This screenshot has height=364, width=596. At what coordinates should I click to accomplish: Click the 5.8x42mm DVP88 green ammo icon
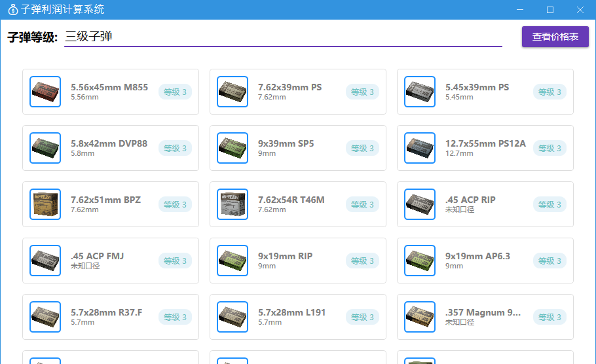pyautogui.click(x=45, y=149)
